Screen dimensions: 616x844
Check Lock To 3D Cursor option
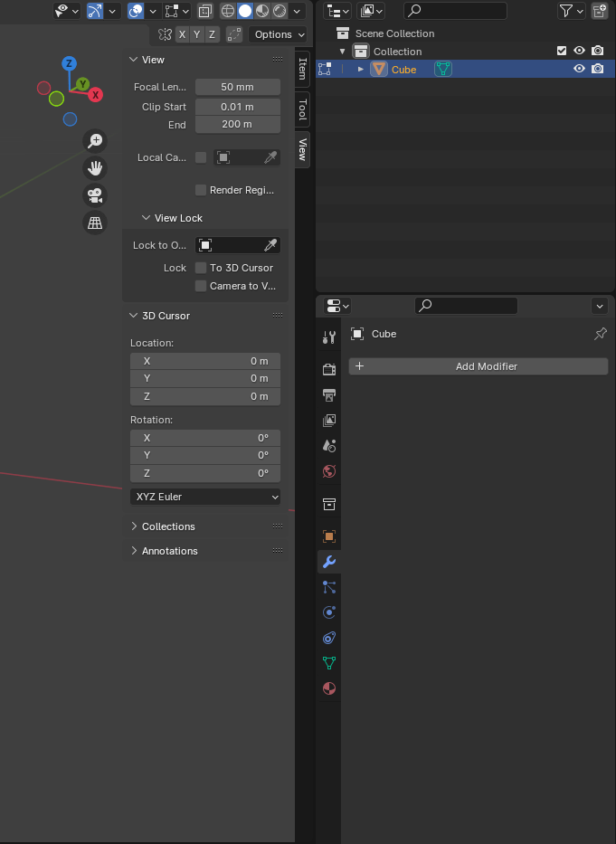[x=201, y=268]
